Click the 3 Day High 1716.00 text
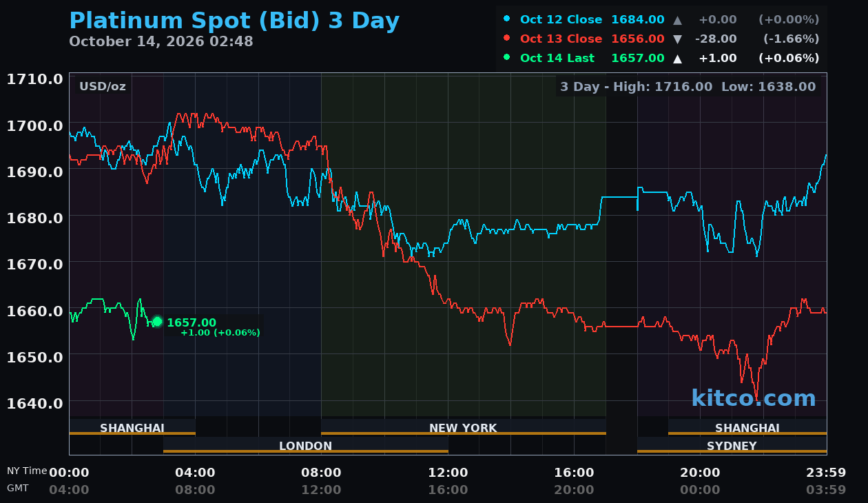Screen dimensions: 868x503 click(x=637, y=87)
